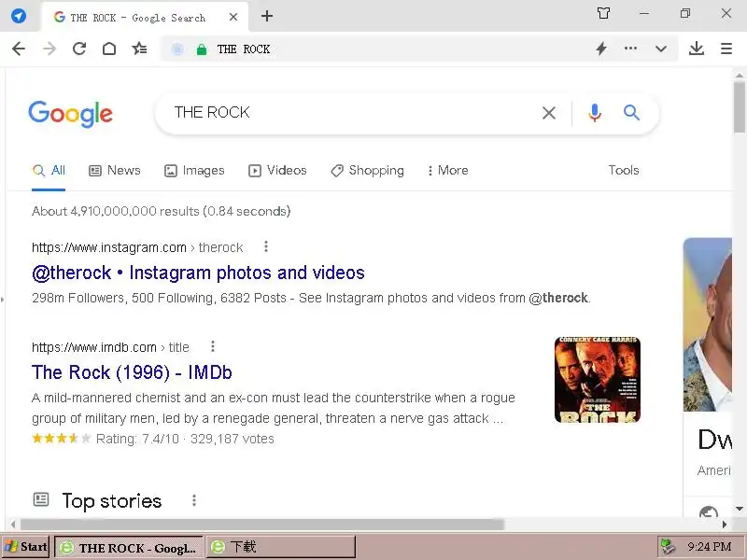Click the green lock security icon

tap(202, 49)
